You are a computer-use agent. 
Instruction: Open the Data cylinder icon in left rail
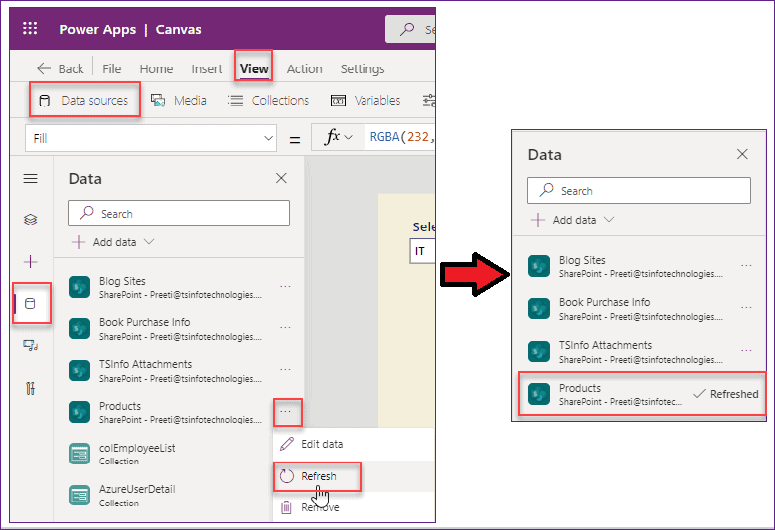31,304
